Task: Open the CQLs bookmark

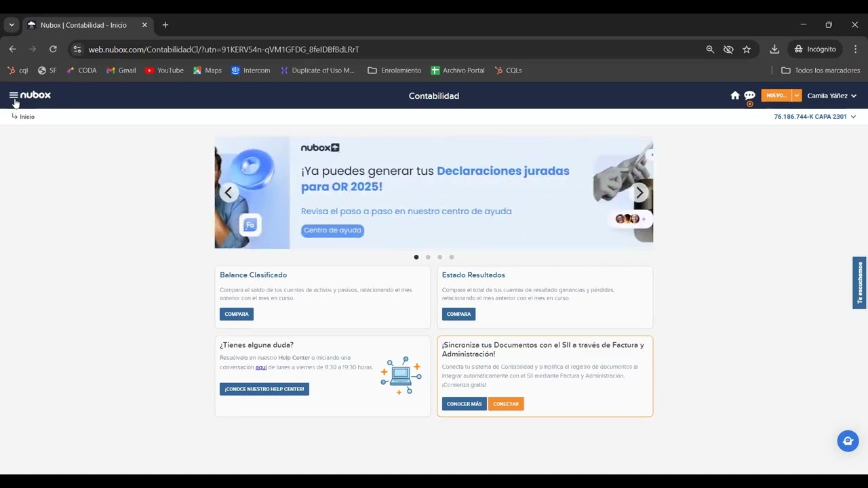Action: tap(508, 70)
